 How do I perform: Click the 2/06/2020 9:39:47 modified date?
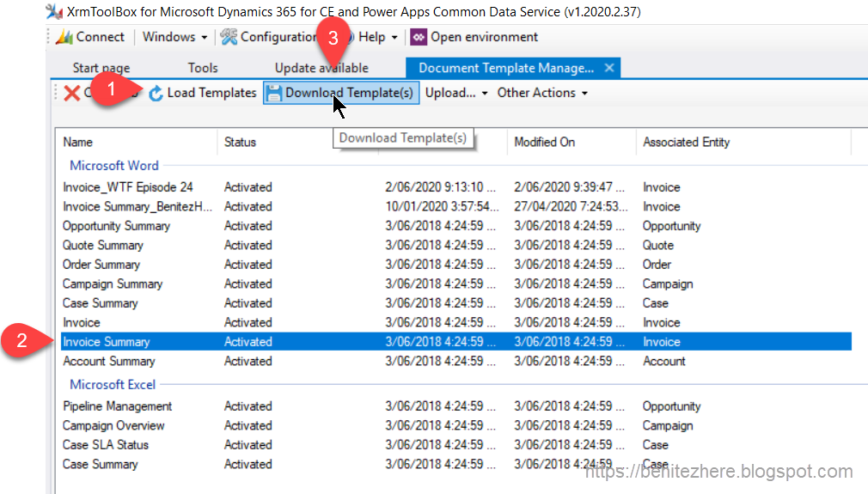tap(569, 187)
